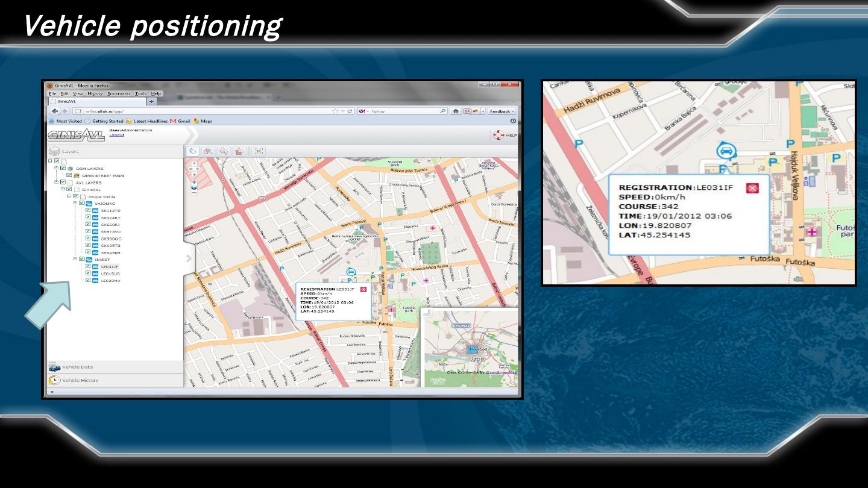Screen dimensions: 868x488
Task: Click the green-arrows zoom to full extent tool
Action: 259,151
